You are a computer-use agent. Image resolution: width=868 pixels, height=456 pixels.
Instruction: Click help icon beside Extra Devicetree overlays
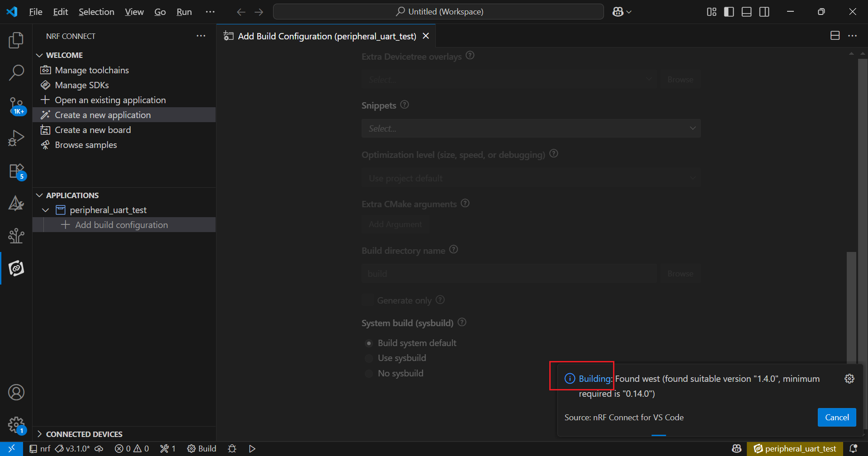click(470, 55)
